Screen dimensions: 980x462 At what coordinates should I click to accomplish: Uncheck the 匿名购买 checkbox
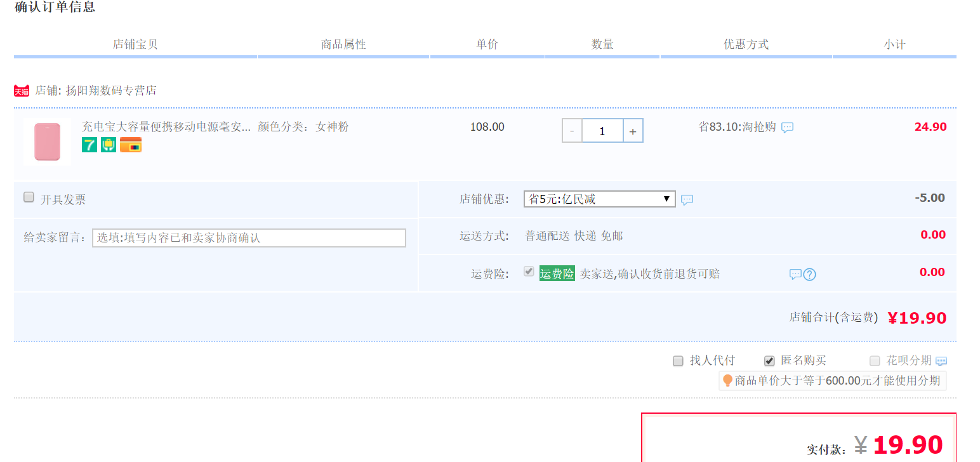(x=769, y=361)
